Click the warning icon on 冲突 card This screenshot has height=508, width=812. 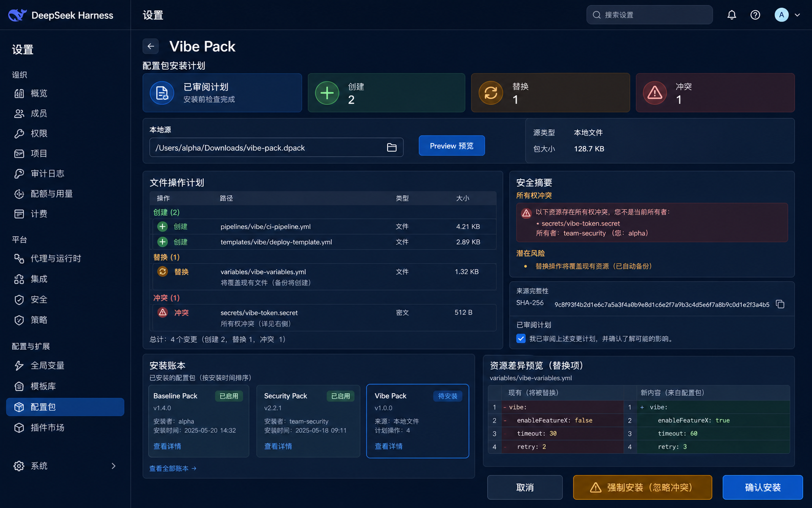[655, 93]
